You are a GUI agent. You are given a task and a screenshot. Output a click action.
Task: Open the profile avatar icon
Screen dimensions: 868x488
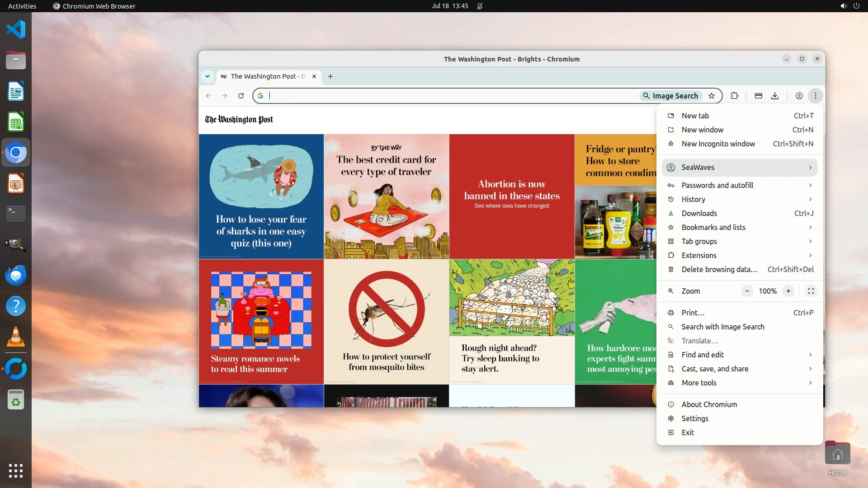tap(799, 96)
